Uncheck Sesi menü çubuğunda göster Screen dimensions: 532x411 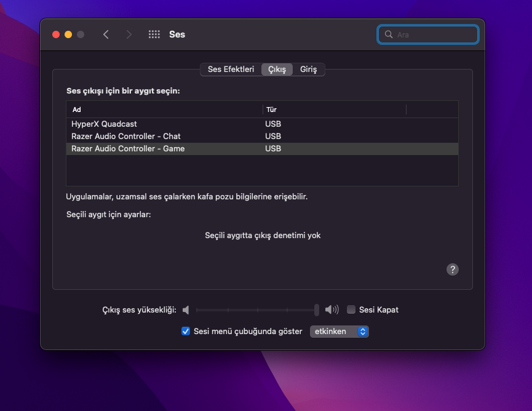[186, 332]
